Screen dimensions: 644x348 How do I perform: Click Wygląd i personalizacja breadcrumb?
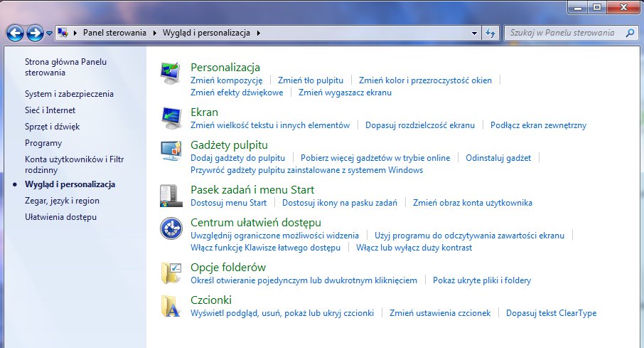206,33
